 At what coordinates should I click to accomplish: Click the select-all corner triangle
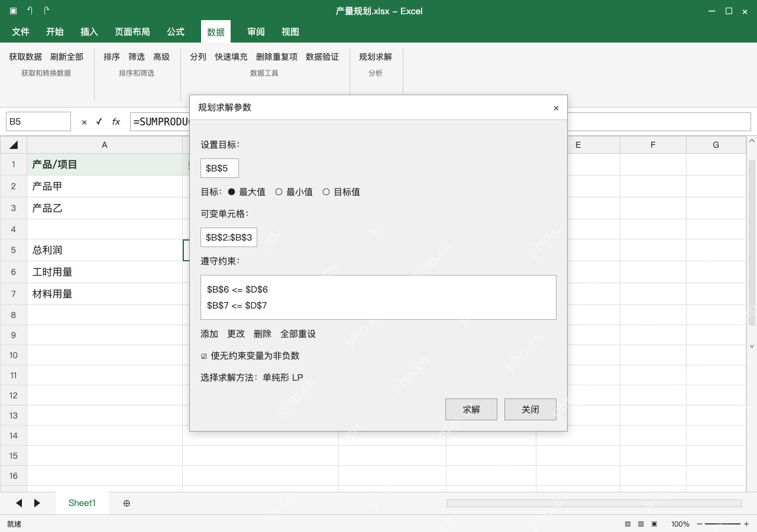coord(14,145)
